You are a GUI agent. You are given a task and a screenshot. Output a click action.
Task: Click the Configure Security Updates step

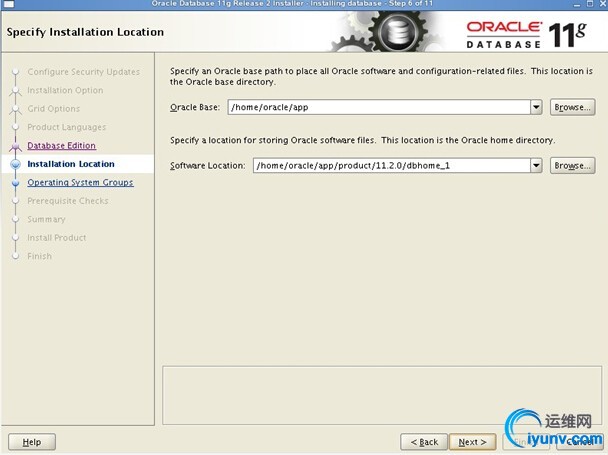click(83, 72)
